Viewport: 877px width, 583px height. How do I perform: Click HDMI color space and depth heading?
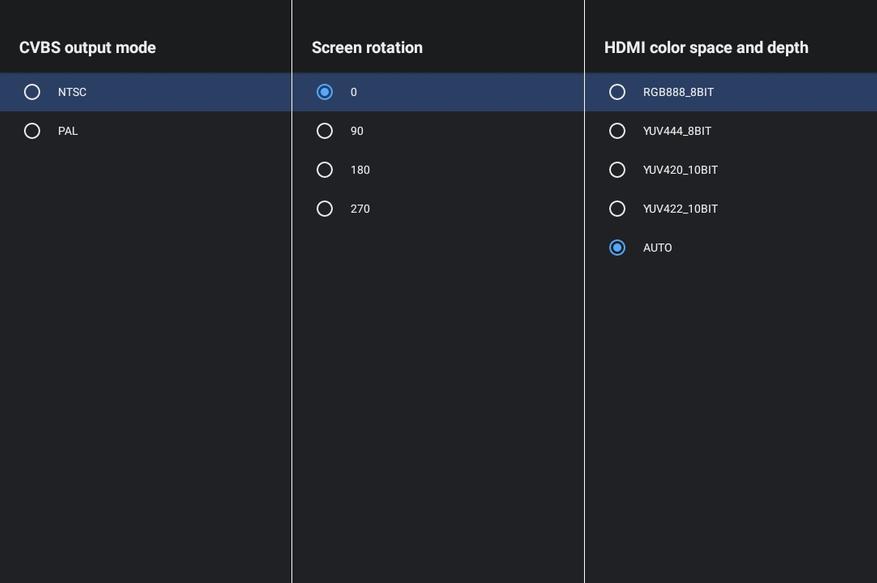tap(706, 48)
